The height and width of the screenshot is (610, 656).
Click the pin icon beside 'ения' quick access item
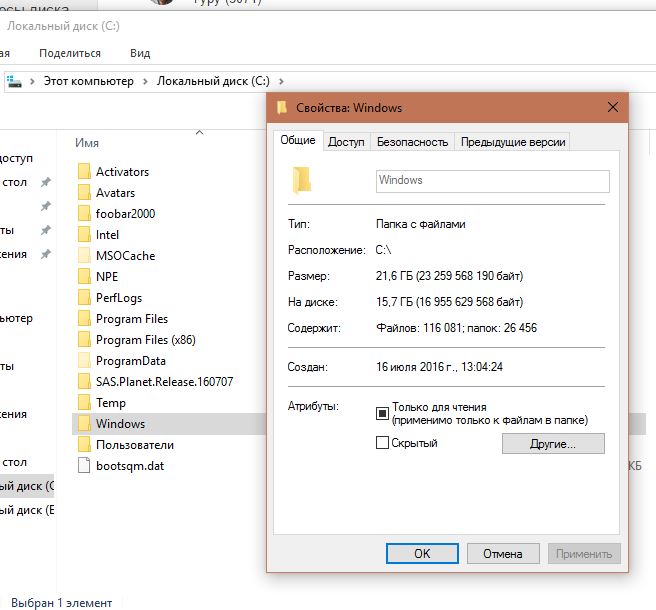(46, 254)
